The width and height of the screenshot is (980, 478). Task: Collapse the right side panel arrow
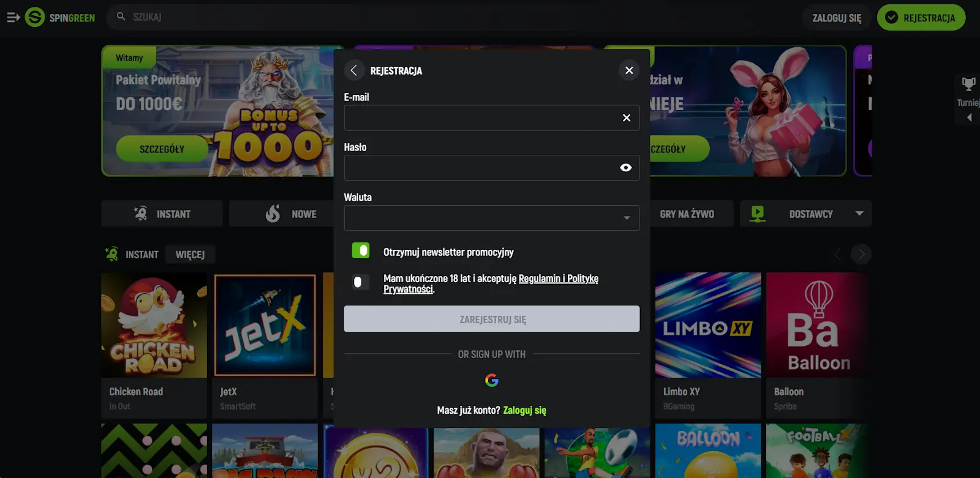tap(970, 118)
